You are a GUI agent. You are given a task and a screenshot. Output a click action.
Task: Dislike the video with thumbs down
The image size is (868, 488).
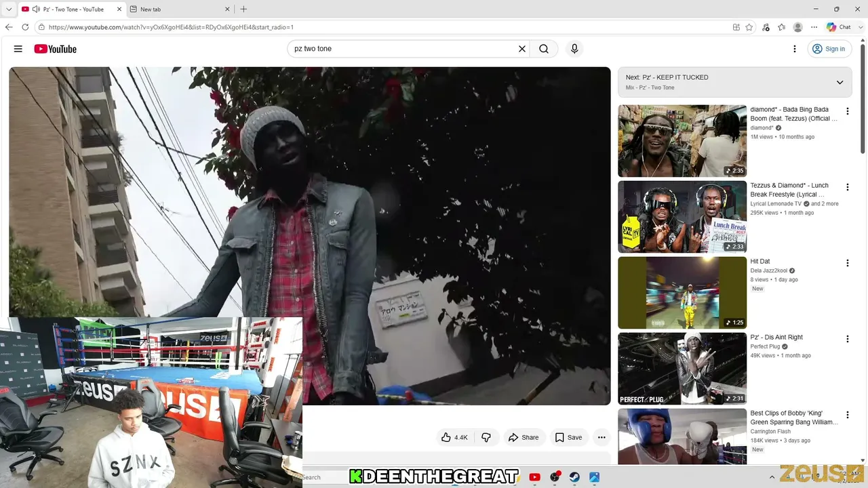pos(486,437)
